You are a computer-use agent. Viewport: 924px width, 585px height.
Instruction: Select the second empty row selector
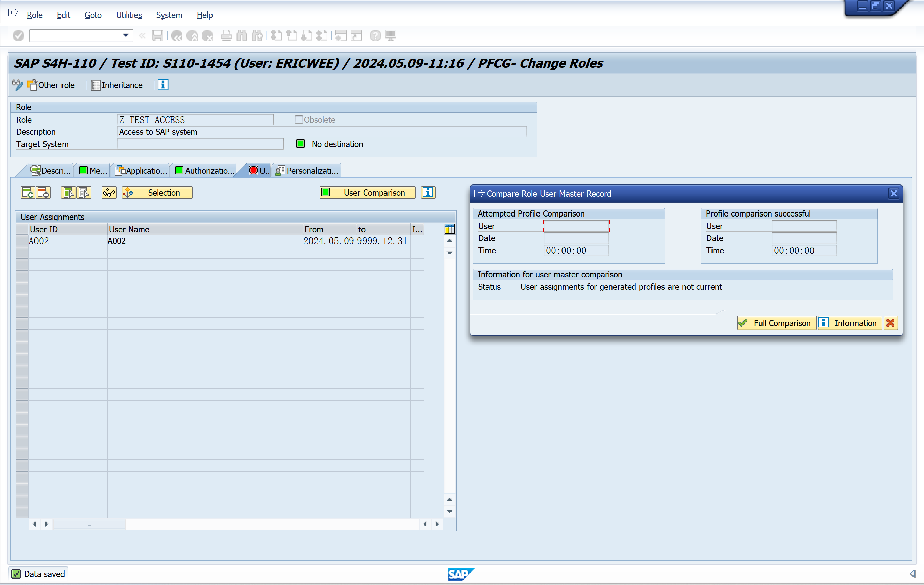click(x=22, y=265)
